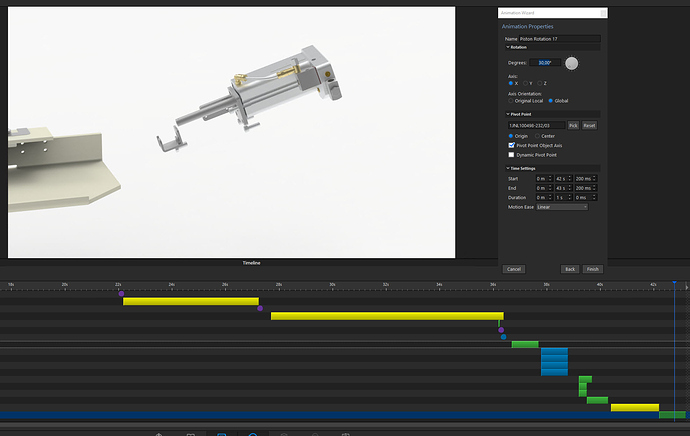Select the Z axis radio button
This screenshot has width=690, height=436.
point(540,83)
